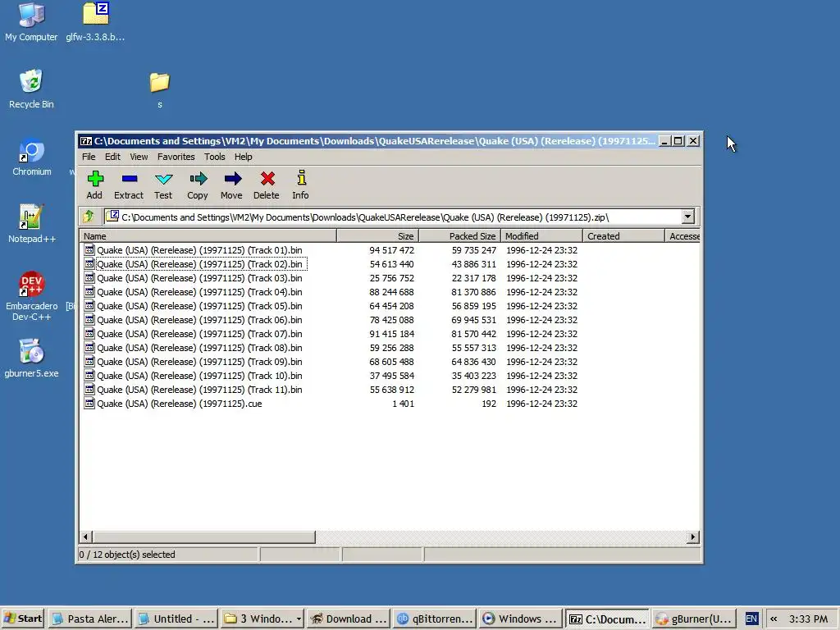Click horizontal scrollbar right arrow

tap(693, 536)
